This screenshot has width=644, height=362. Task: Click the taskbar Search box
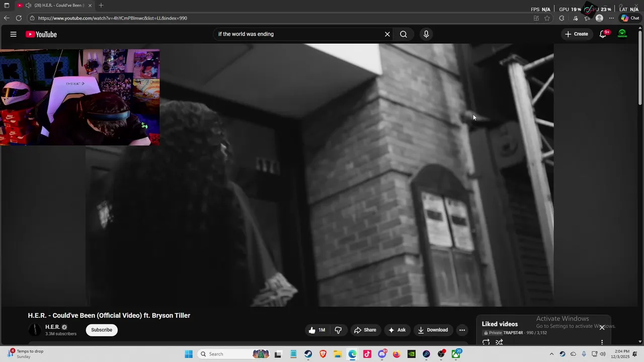pos(234,354)
